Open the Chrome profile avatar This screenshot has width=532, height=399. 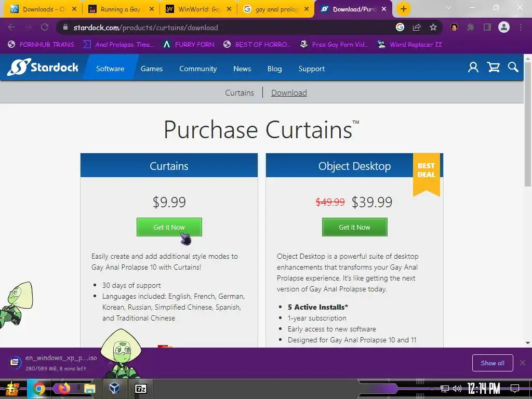tap(504, 28)
